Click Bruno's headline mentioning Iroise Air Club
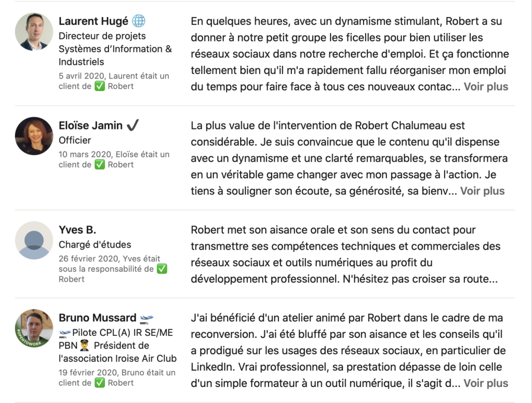The image size is (532, 403). click(x=117, y=346)
